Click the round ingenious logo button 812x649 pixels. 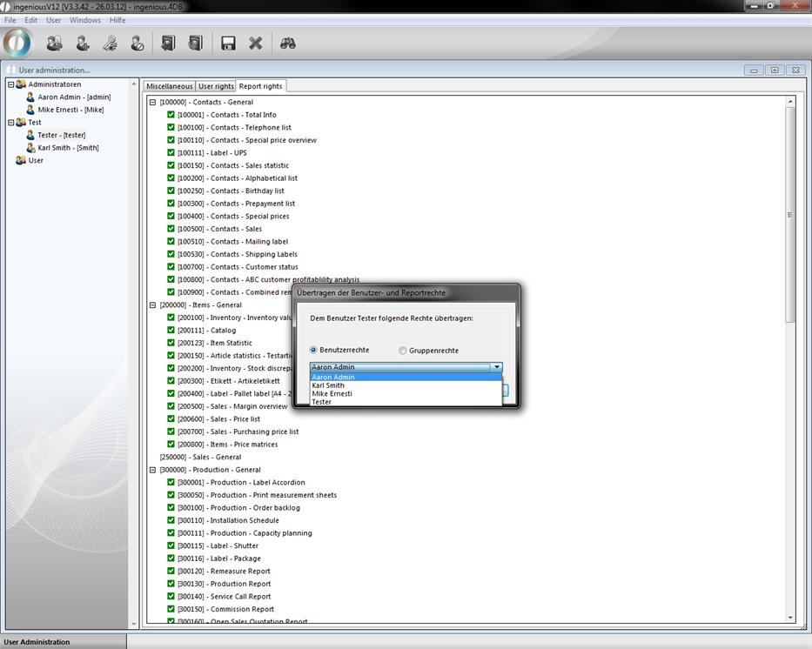click(17, 43)
